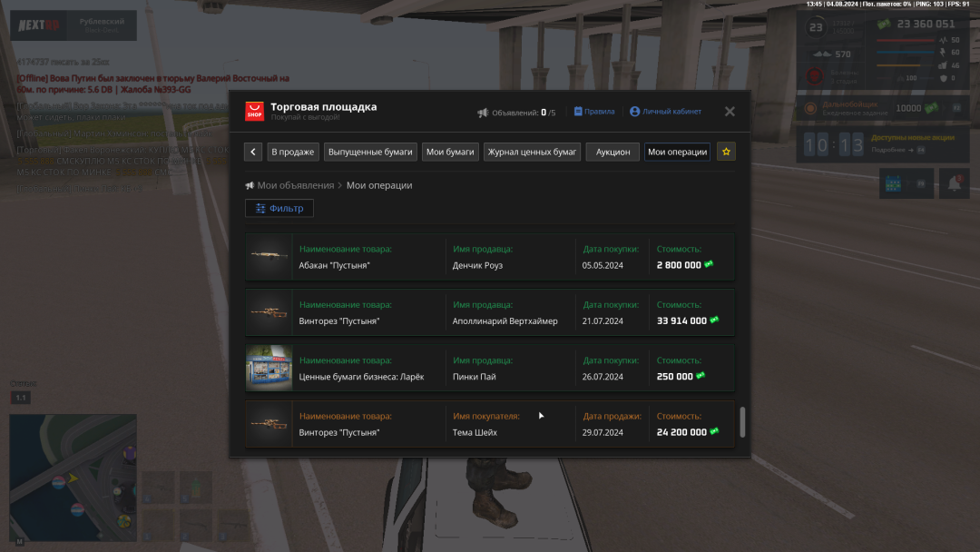This screenshot has width=980, height=552.
Task: Click the green cash icon by 33 914 000
Action: click(714, 320)
